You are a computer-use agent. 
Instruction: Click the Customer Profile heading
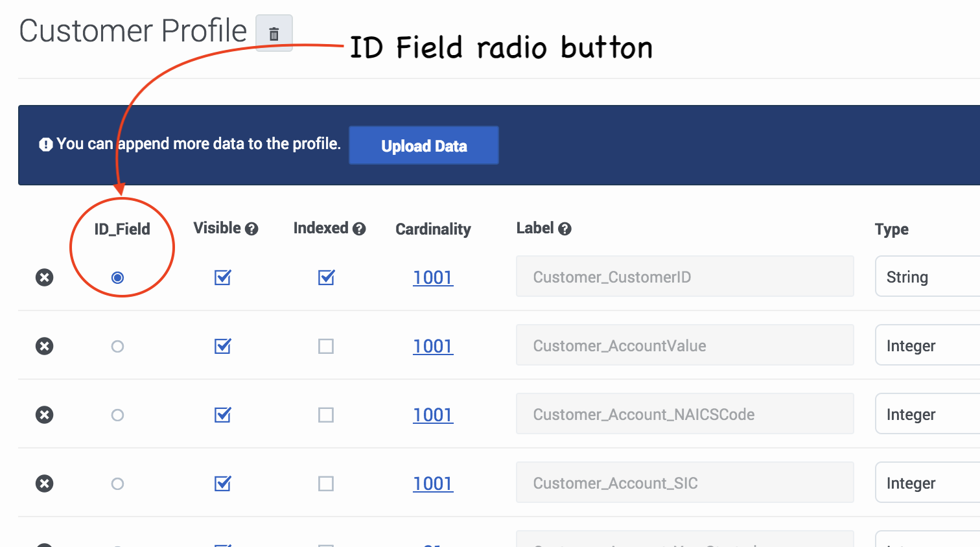tap(133, 30)
